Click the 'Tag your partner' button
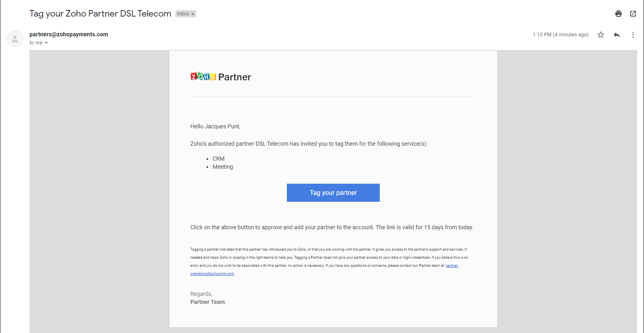The image size is (644, 333). [333, 193]
